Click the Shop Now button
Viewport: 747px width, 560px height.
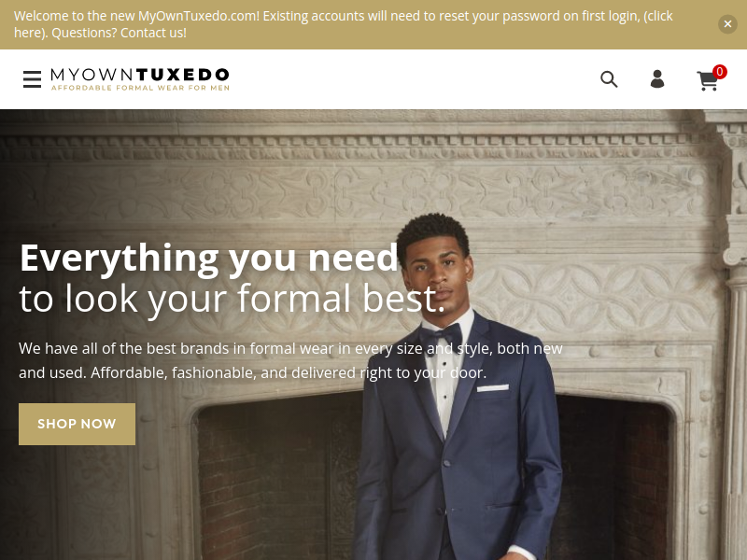tap(77, 424)
